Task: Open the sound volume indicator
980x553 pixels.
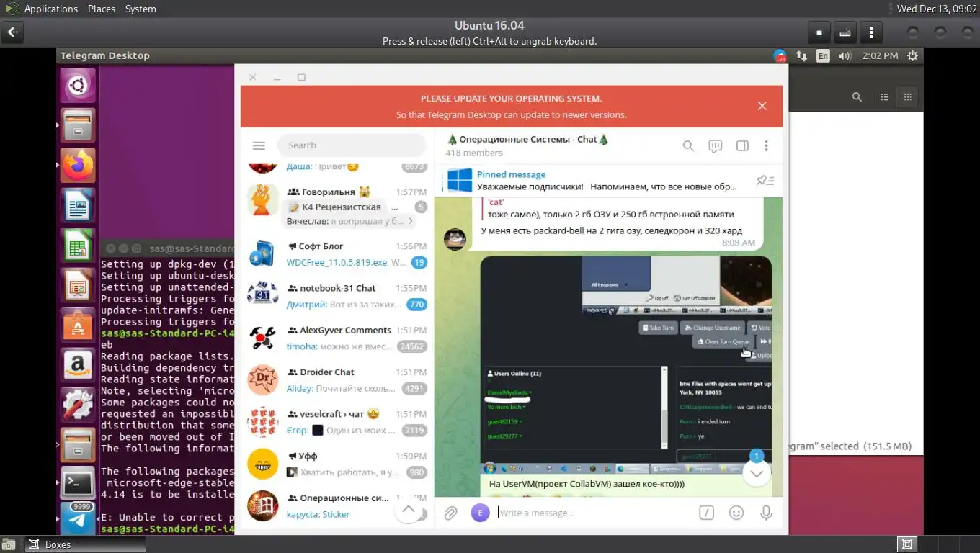Action: [x=845, y=55]
